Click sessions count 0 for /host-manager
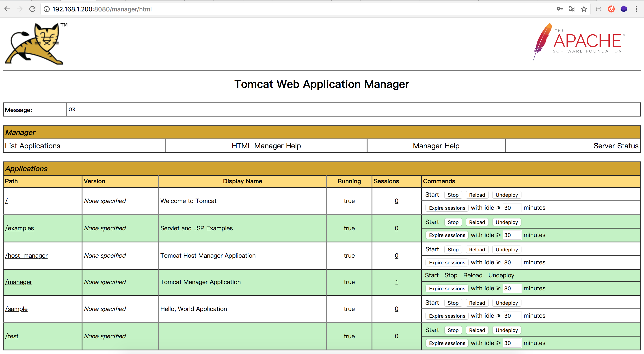Image resolution: width=644 pixels, height=354 pixels. [396, 255]
